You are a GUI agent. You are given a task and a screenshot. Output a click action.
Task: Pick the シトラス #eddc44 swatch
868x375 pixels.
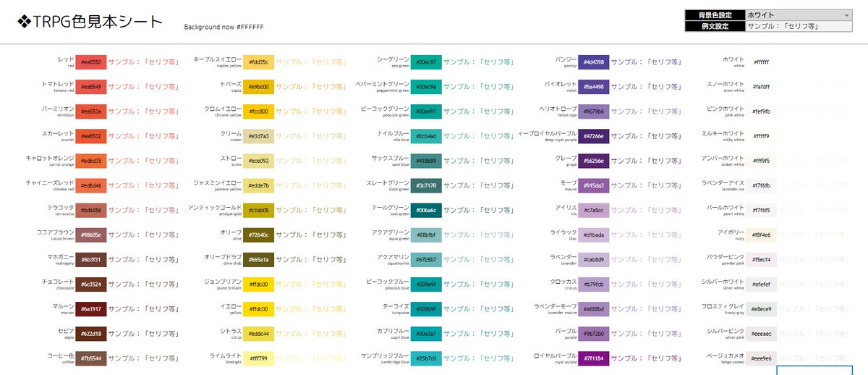click(x=259, y=333)
